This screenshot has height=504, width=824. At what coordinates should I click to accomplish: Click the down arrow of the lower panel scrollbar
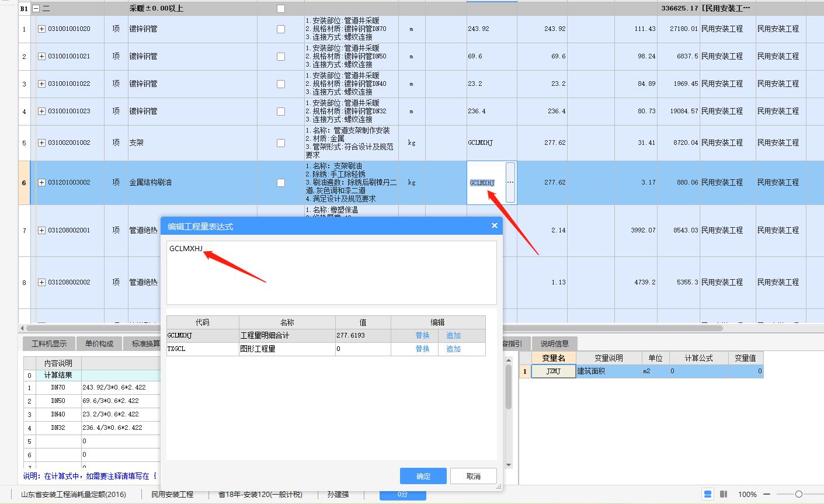click(x=509, y=465)
